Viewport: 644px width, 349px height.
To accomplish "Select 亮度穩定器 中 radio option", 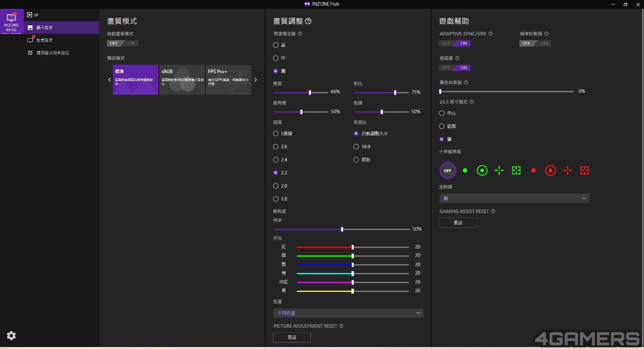I will [x=276, y=58].
